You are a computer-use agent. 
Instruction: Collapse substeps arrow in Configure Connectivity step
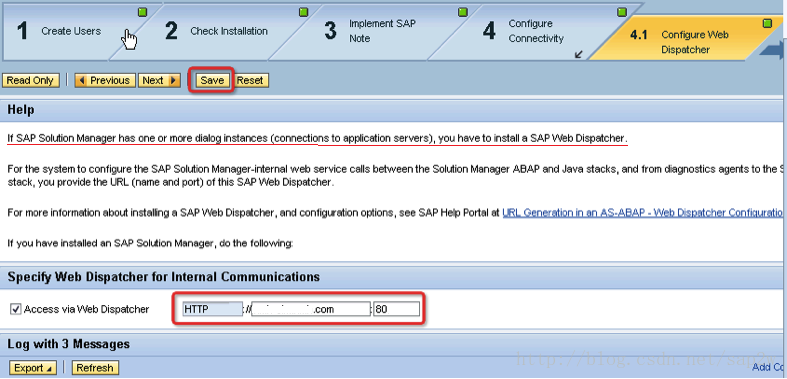click(579, 54)
